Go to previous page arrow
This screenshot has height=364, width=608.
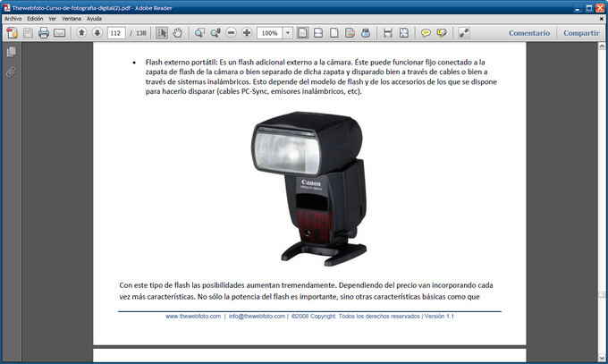coord(81,33)
